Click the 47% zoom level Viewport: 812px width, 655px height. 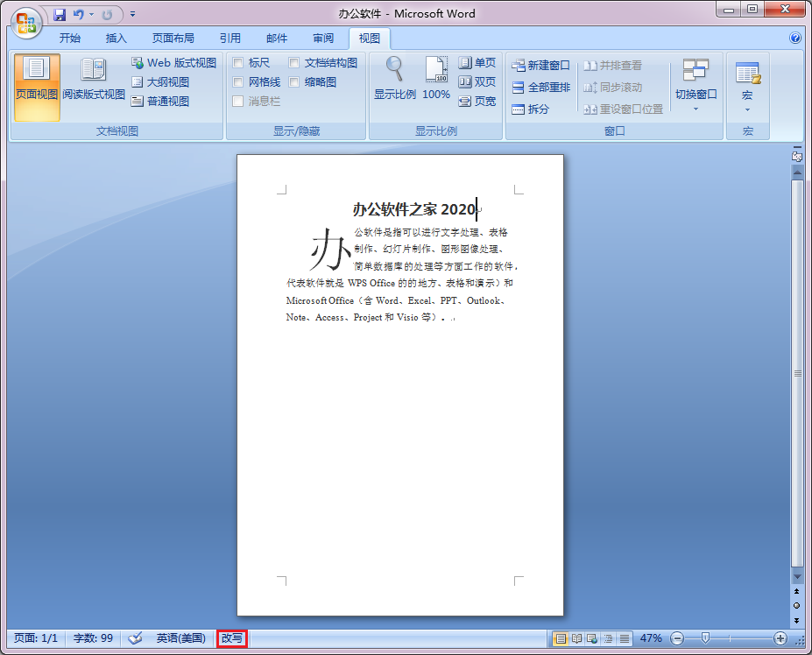[651, 638]
